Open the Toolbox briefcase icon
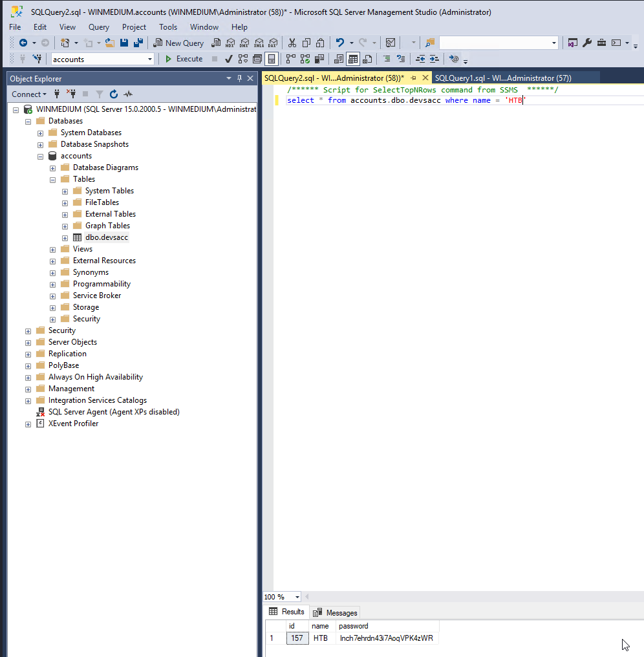The image size is (644, 657). (x=601, y=43)
